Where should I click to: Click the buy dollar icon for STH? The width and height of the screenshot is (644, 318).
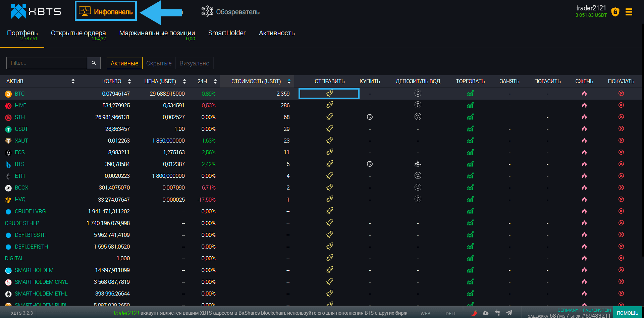point(370,117)
